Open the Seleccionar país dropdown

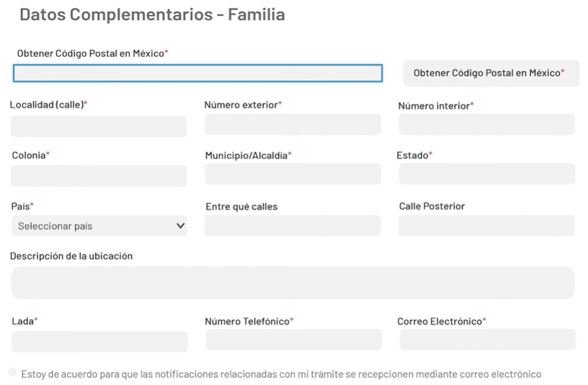point(91,226)
